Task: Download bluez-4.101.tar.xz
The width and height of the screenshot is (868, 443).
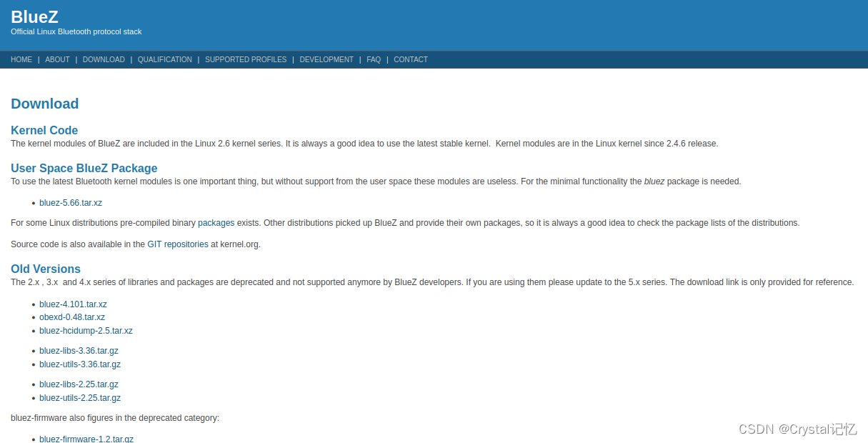Action: pos(73,304)
